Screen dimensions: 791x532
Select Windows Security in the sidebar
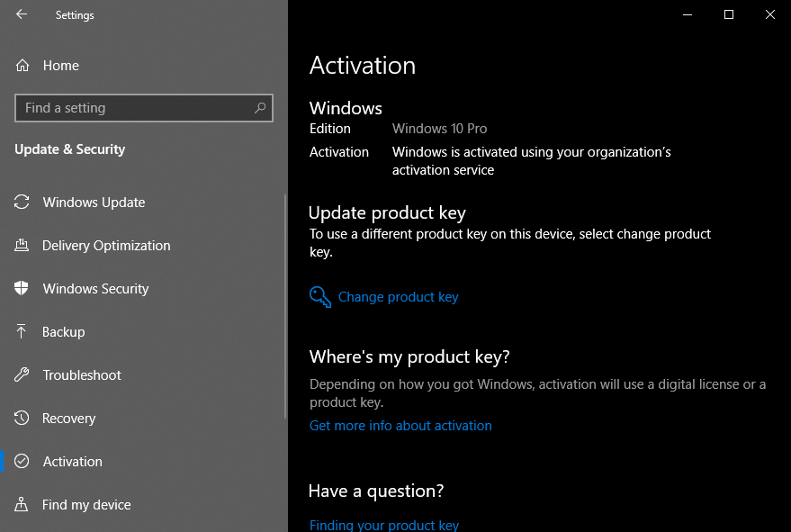(144, 288)
